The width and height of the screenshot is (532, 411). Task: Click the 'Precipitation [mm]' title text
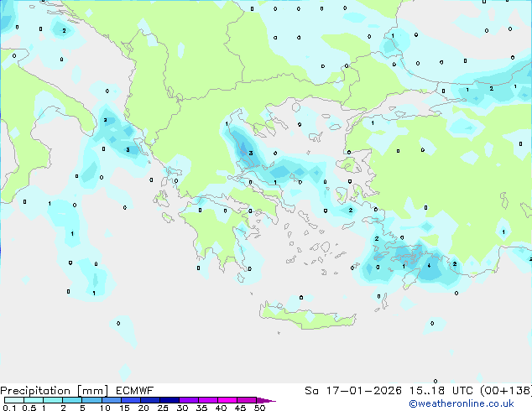pos(55,391)
